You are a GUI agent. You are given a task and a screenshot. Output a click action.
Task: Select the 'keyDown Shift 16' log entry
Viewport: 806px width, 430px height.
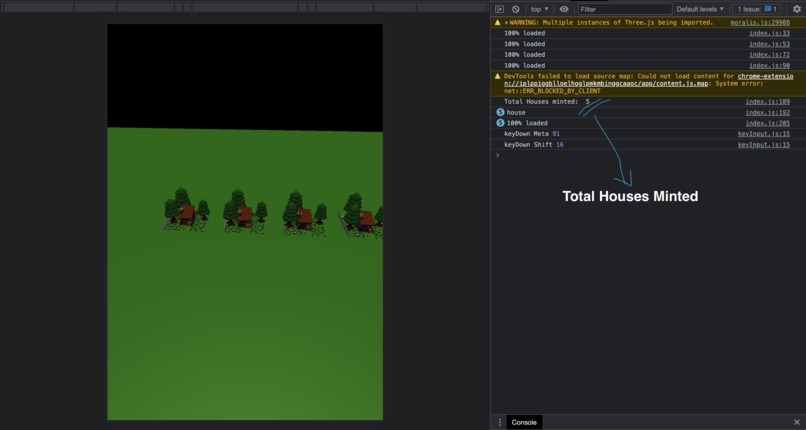534,145
